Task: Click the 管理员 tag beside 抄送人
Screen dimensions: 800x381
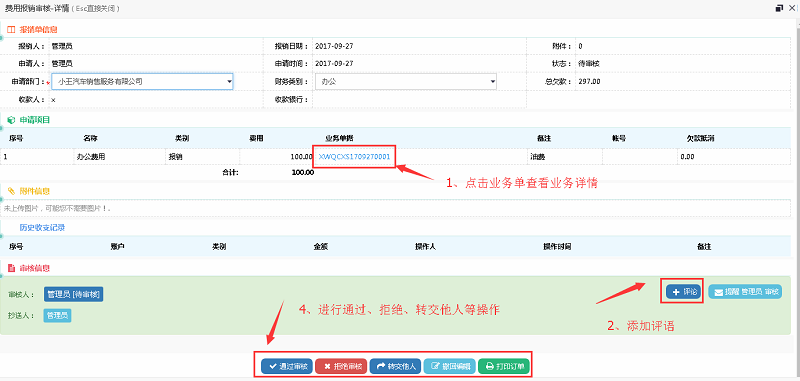Action: pos(57,316)
